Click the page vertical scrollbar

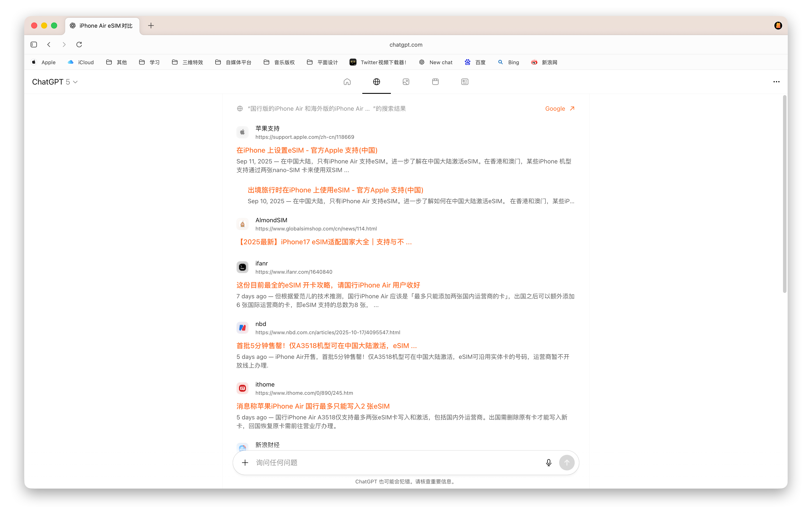[784, 195]
